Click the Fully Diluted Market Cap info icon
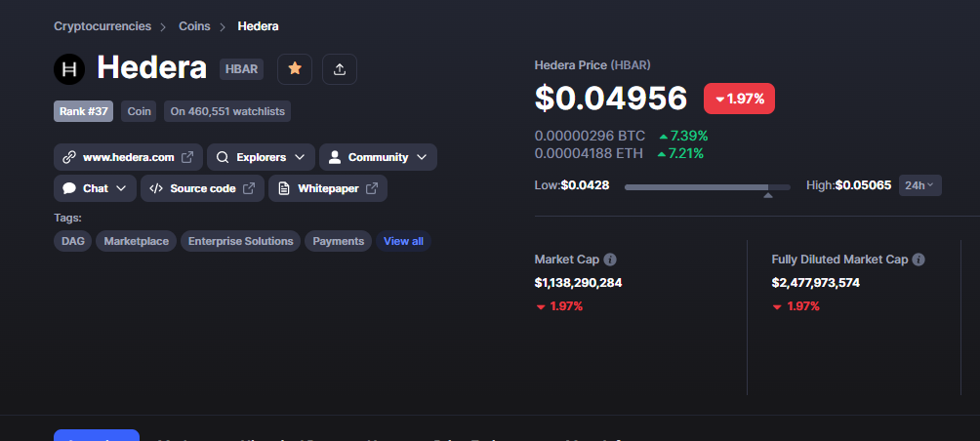980x441 pixels. [x=919, y=260]
